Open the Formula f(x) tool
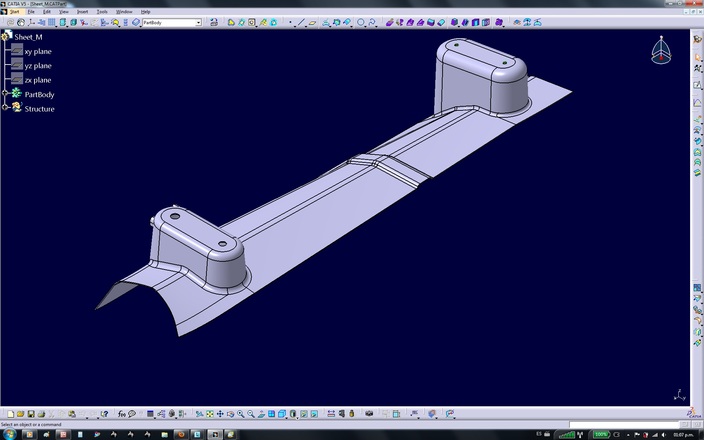Screen dimensions: 704x440 click(122, 414)
